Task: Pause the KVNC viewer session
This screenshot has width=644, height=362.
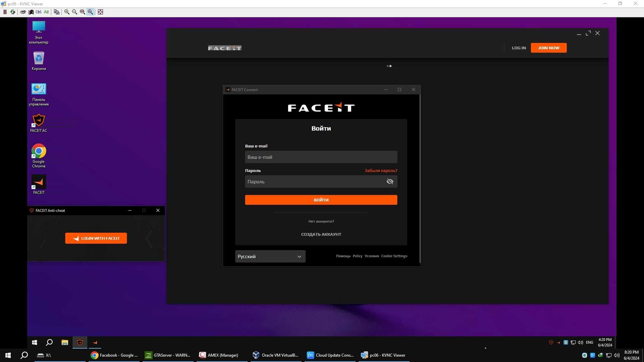Action: [5, 12]
